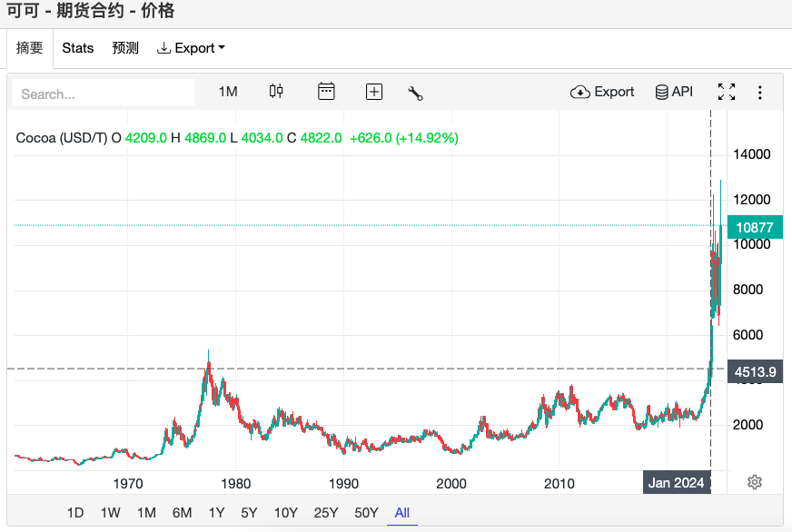This screenshot has height=532, width=792.
Task: Open the calendar date range icon
Action: (x=326, y=92)
